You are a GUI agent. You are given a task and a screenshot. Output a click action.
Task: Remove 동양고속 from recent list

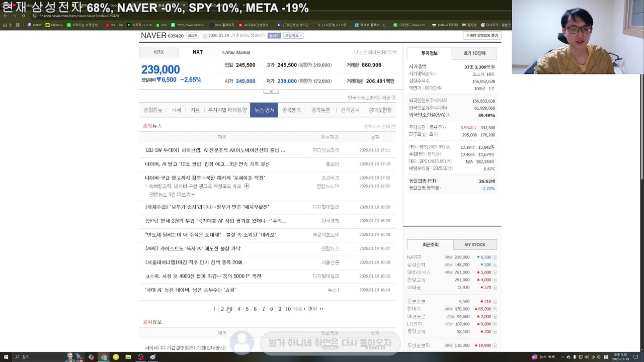[x=495, y=332]
